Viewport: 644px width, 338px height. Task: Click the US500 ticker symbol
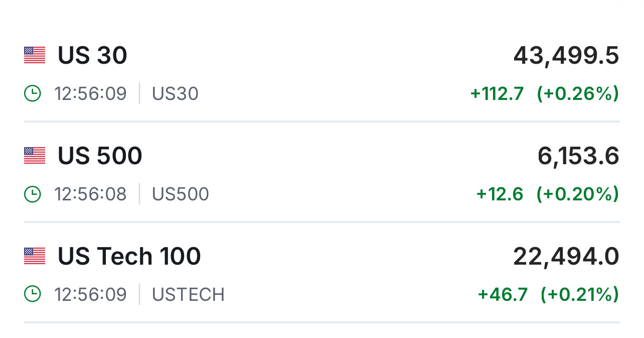[x=180, y=194]
